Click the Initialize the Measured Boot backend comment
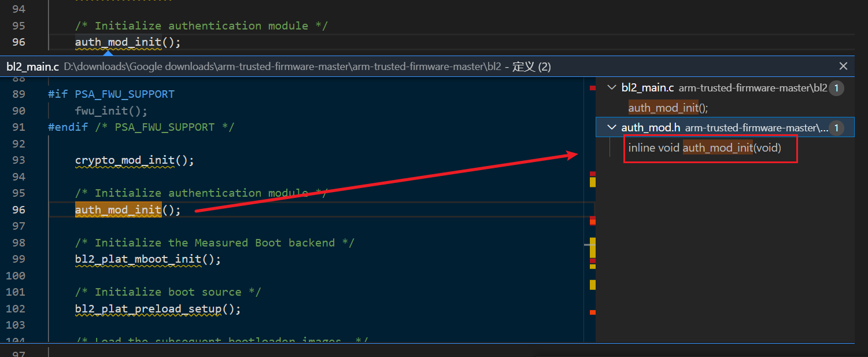The image size is (868, 357). (215, 243)
